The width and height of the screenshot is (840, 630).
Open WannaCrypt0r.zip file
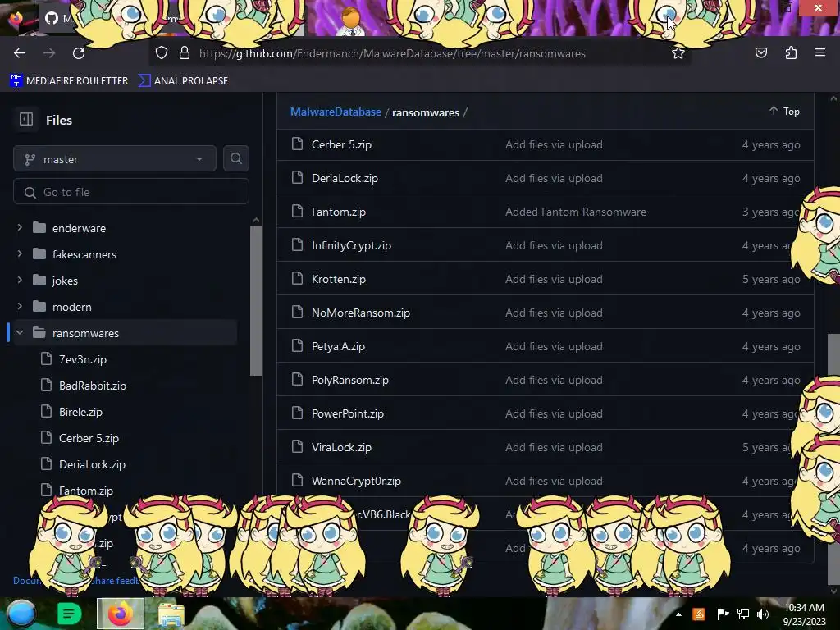click(356, 481)
